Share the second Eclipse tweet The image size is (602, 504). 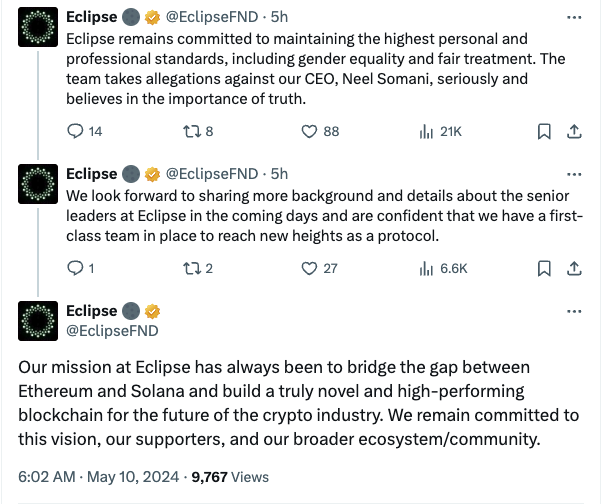click(x=575, y=268)
